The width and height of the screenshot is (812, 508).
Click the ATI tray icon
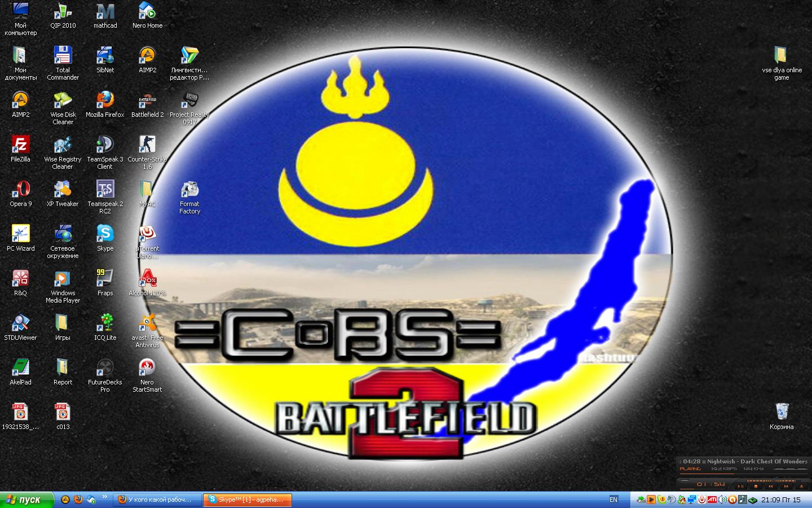pyautogui.click(x=713, y=500)
